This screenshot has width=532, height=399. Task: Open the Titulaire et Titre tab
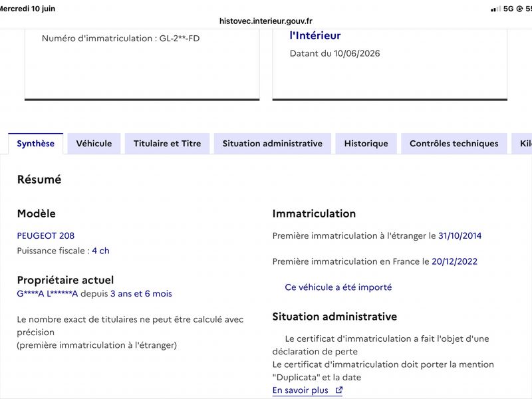pos(168,144)
